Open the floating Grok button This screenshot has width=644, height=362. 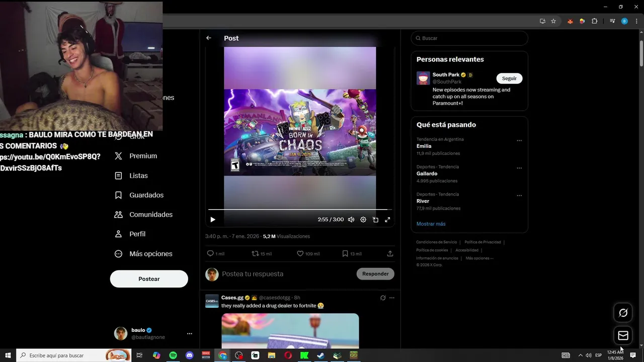point(623,313)
